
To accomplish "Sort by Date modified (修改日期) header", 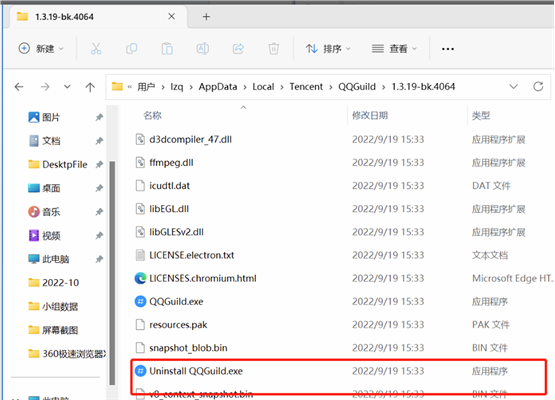I will [370, 115].
